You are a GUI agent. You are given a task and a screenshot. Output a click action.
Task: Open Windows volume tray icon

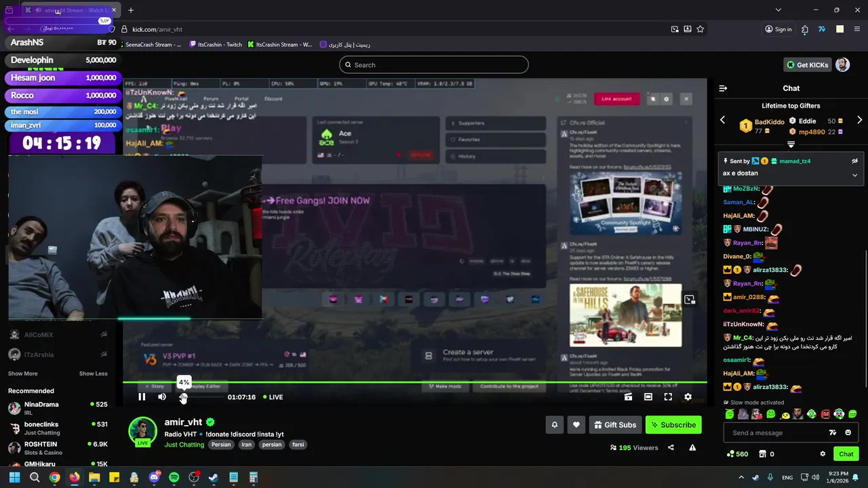tap(815, 477)
